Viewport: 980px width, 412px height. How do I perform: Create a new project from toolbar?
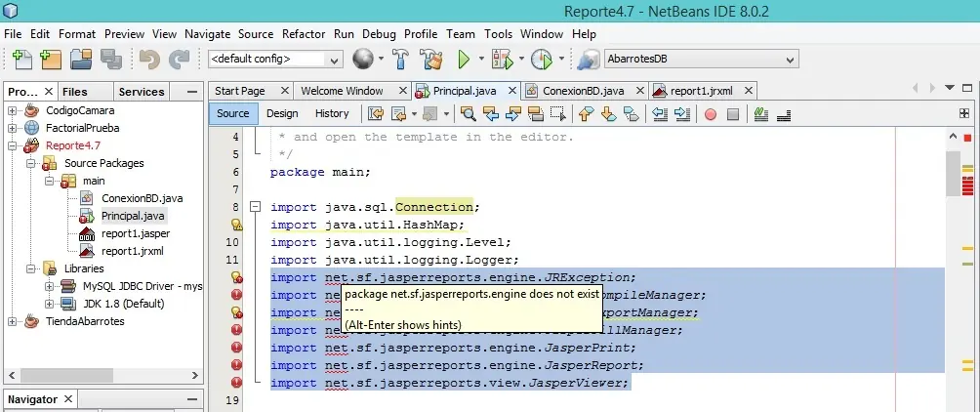(51, 60)
